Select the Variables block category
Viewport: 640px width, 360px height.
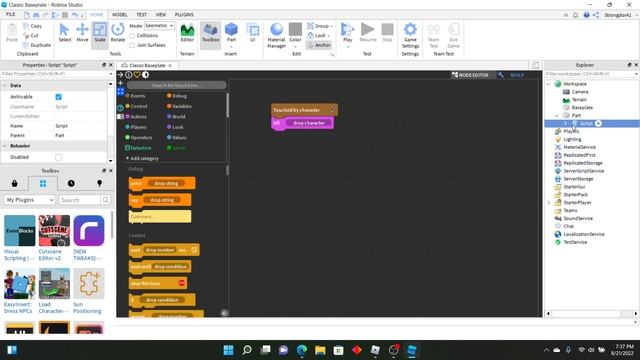(x=179, y=106)
